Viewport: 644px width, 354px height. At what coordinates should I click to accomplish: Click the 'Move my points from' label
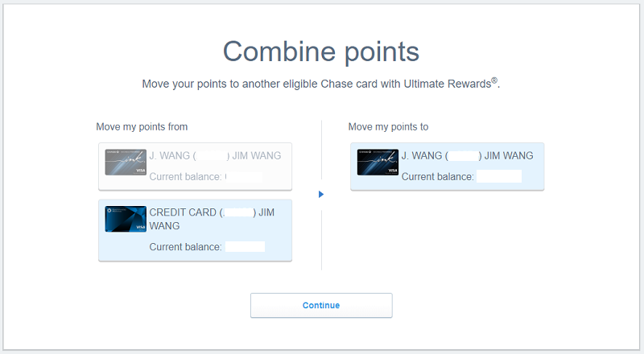[142, 127]
